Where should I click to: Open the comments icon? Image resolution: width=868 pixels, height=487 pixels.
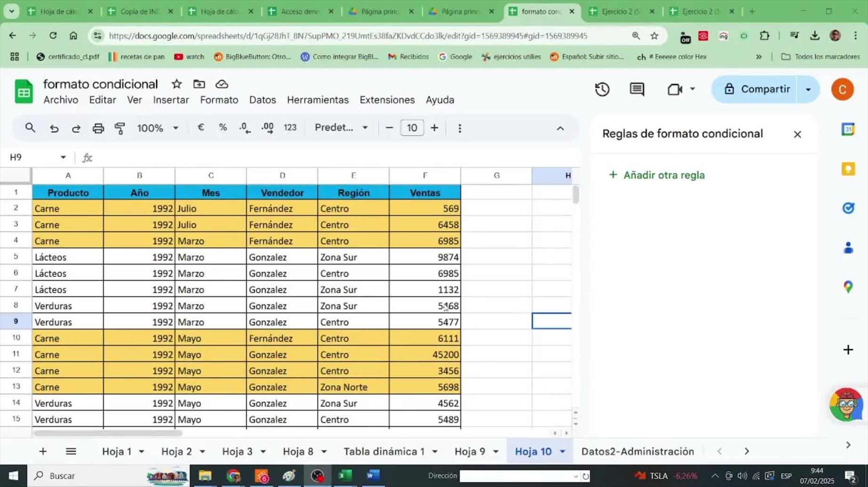[637, 89]
